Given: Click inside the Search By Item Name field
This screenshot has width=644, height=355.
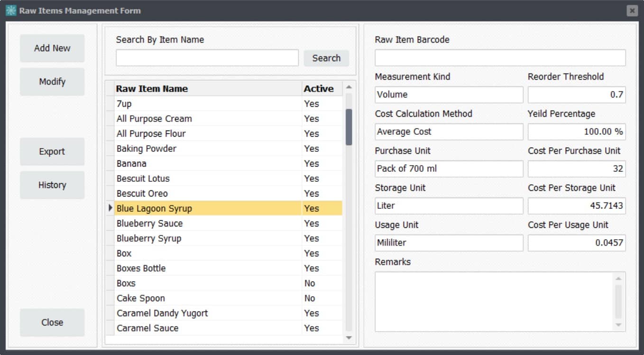Looking at the screenshot, I should pyautogui.click(x=207, y=57).
